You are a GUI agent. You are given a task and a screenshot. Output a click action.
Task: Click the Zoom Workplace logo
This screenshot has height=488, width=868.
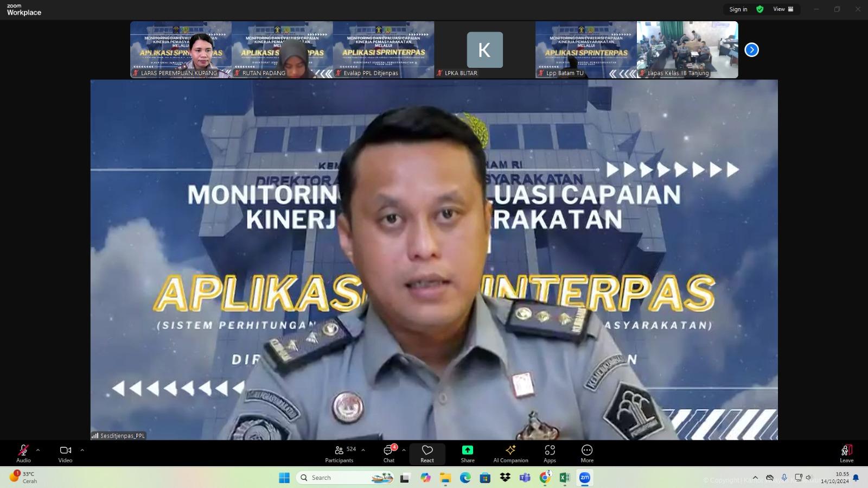pos(24,10)
